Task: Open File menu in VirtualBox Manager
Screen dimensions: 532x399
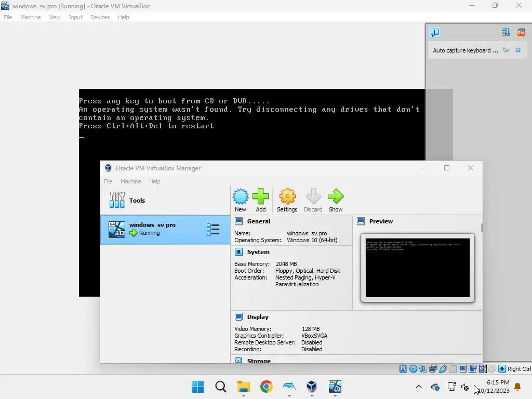Action: click(108, 181)
